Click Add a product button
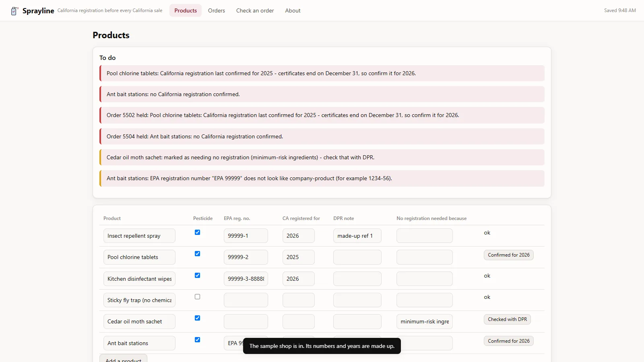644x362 pixels. [x=123, y=359]
